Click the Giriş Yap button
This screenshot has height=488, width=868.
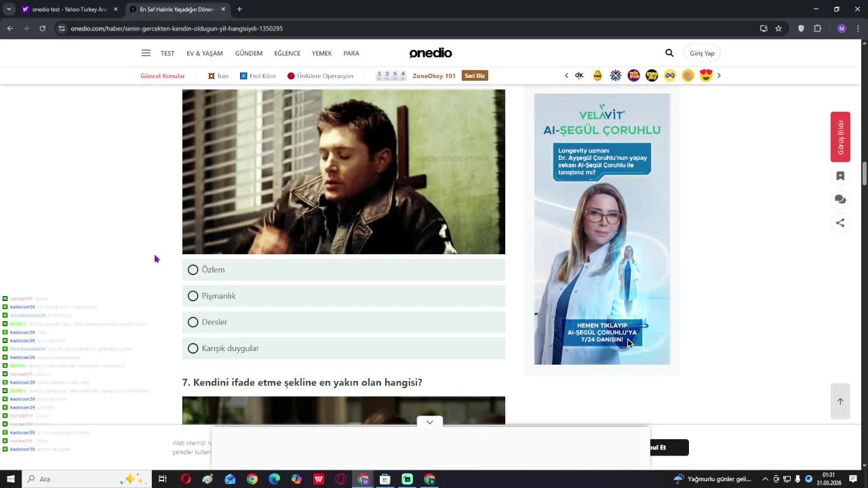click(702, 54)
